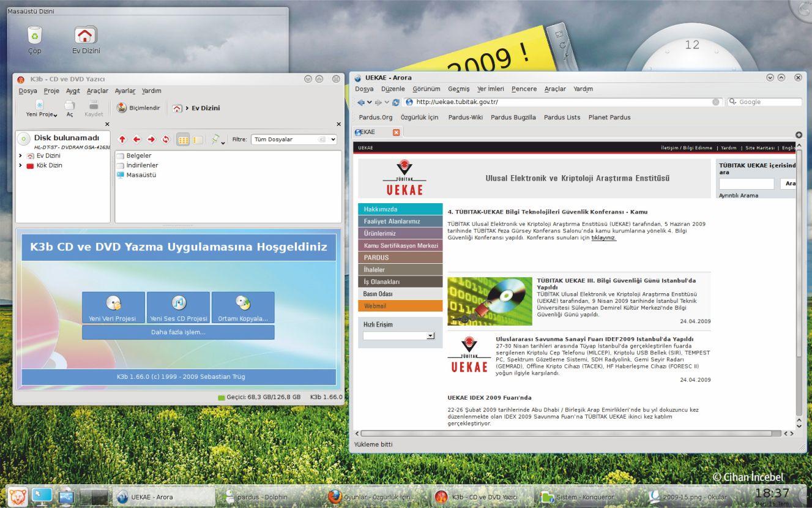The height and width of the screenshot is (508, 812).
Task: Switch K3b file list to icon view
Action: 183,140
